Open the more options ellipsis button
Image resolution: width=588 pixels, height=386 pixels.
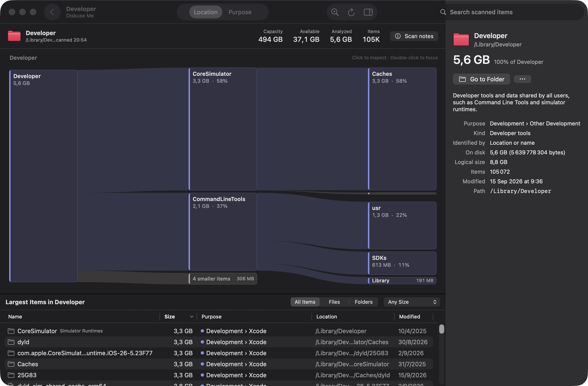522,79
